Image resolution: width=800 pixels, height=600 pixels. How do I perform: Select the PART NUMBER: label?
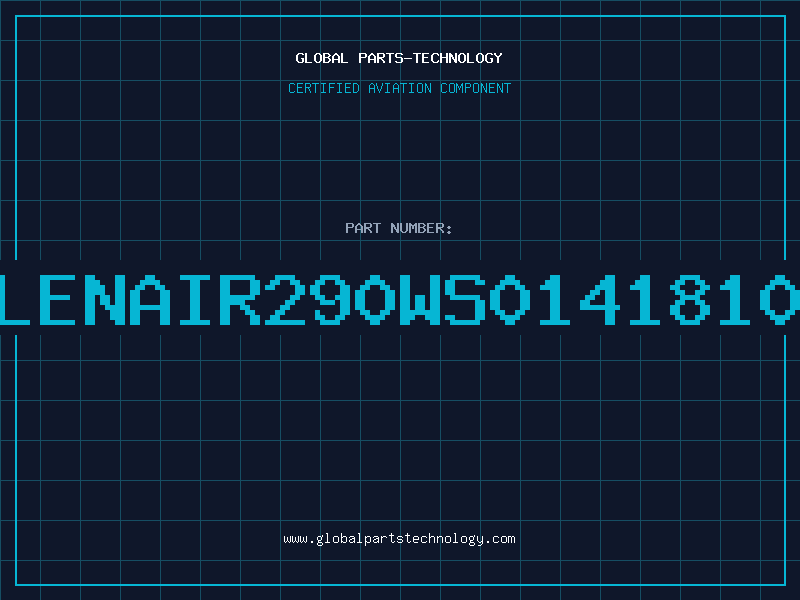point(399,228)
